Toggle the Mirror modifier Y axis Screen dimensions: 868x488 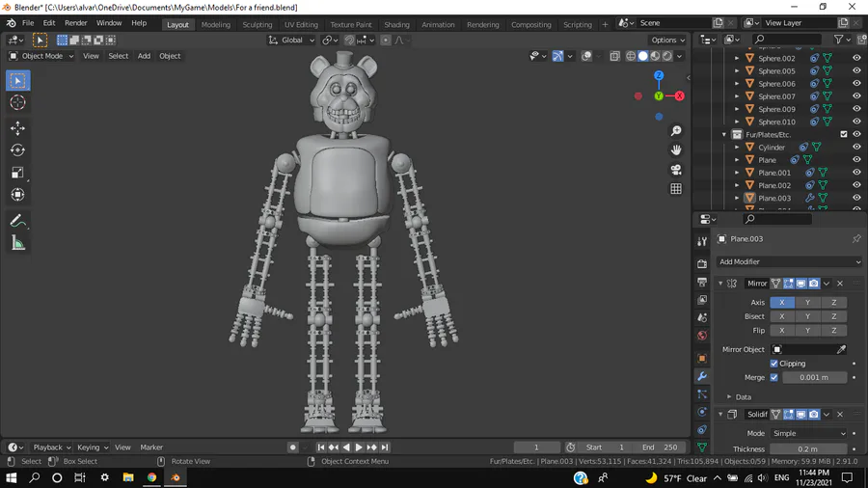(x=807, y=303)
